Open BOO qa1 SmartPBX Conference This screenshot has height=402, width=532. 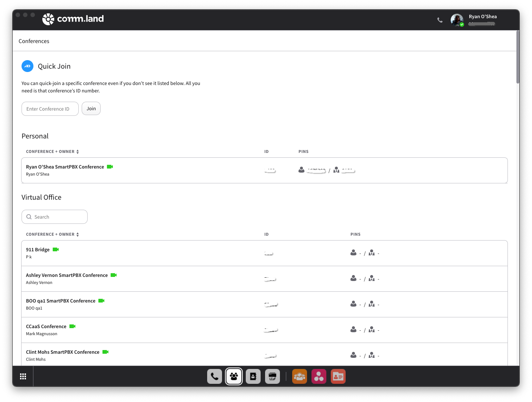tap(264, 304)
